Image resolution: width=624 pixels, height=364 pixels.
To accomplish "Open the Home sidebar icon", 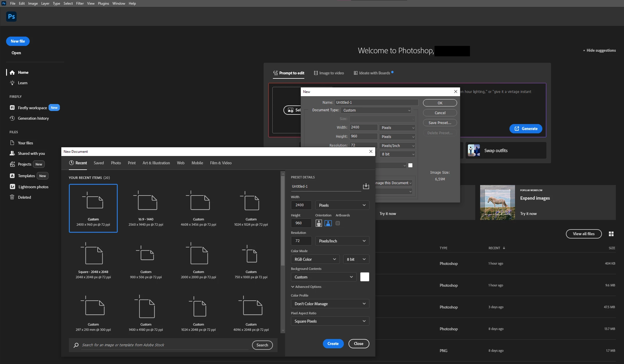I will [12, 72].
